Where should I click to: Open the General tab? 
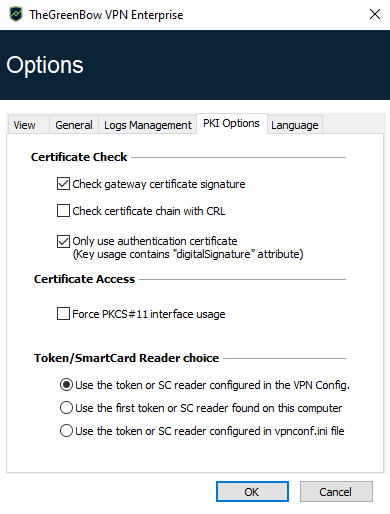pyautogui.click(x=74, y=125)
